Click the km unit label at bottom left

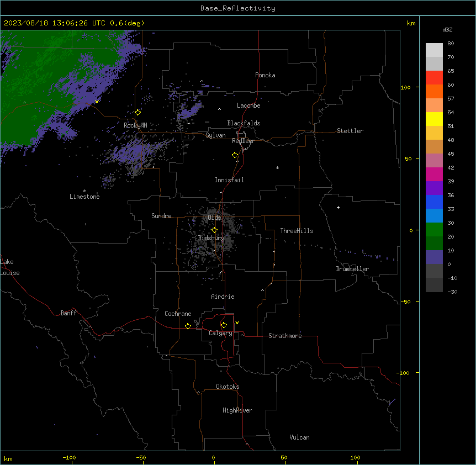(x=8, y=458)
